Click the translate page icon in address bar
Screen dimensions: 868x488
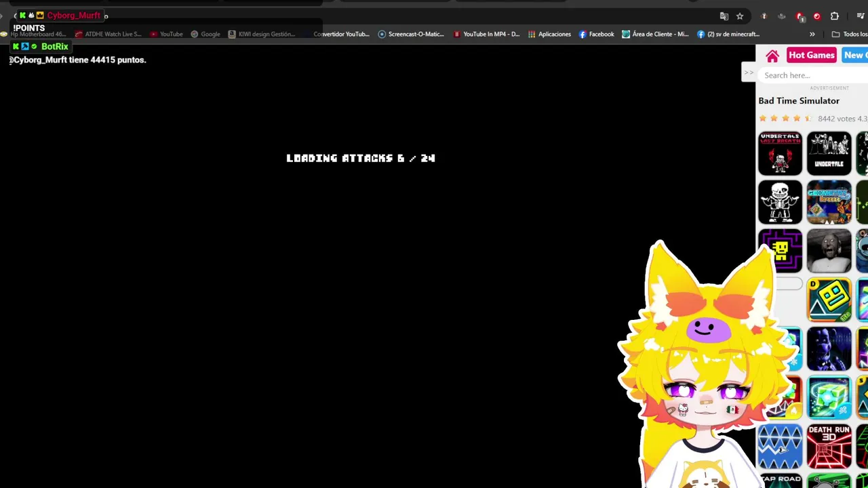pyautogui.click(x=724, y=16)
